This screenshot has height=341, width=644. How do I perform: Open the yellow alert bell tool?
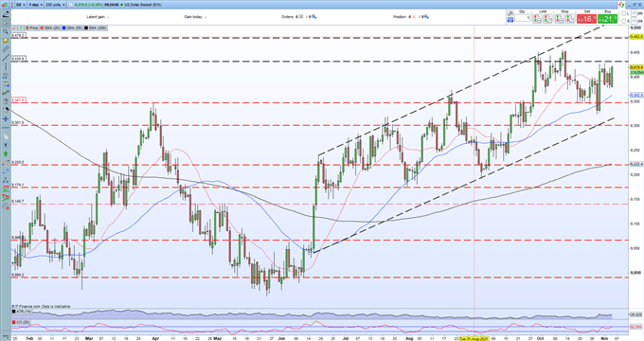click(6, 41)
